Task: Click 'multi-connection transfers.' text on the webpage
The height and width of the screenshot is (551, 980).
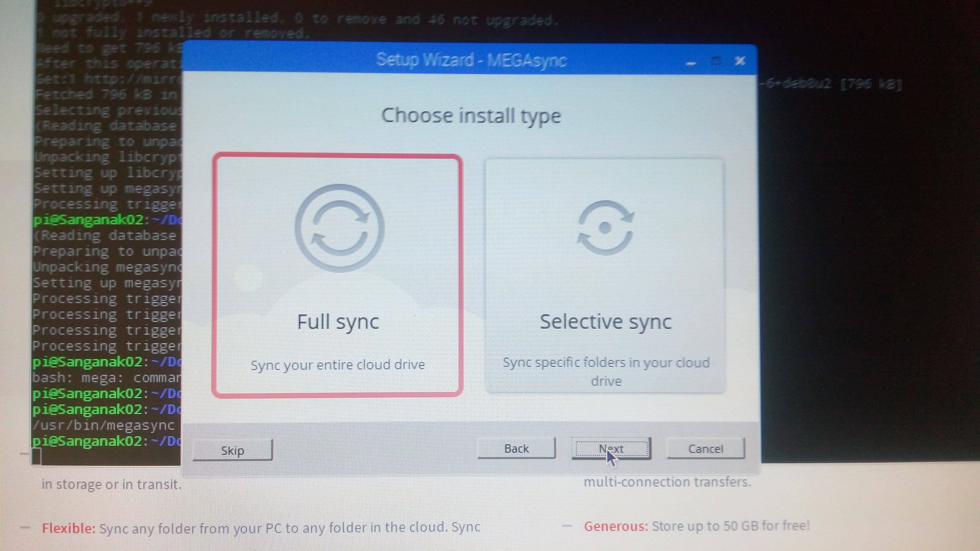Action: click(x=668, y=482)
